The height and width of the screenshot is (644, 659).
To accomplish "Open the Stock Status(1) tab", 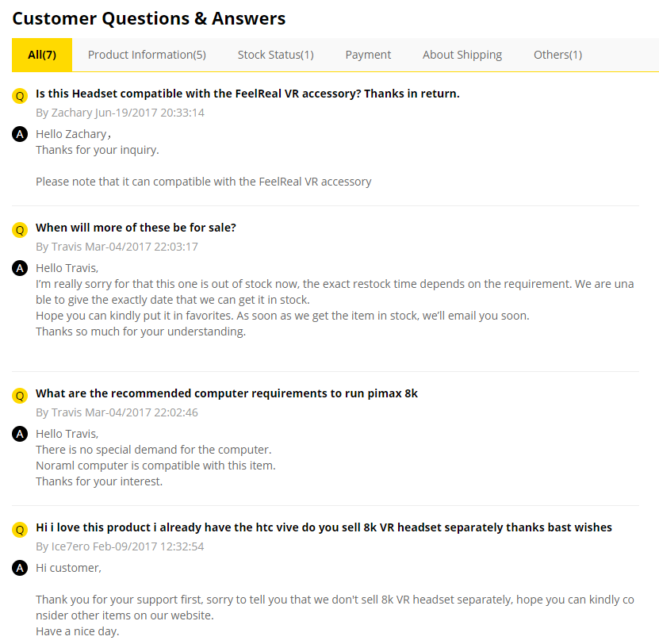I will pyautogui.click(x=276, y=55).
